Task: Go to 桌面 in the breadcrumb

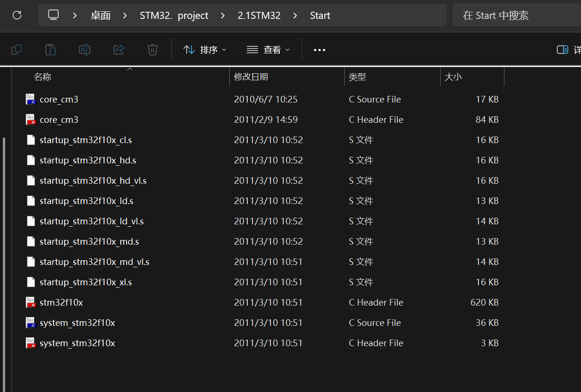Action: point(101,16)
